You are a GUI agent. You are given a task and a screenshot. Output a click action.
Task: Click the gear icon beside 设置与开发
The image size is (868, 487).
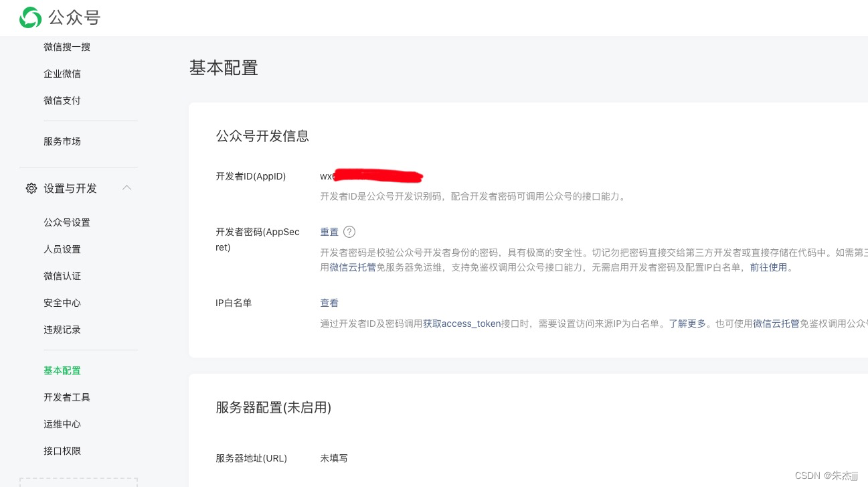31,188
